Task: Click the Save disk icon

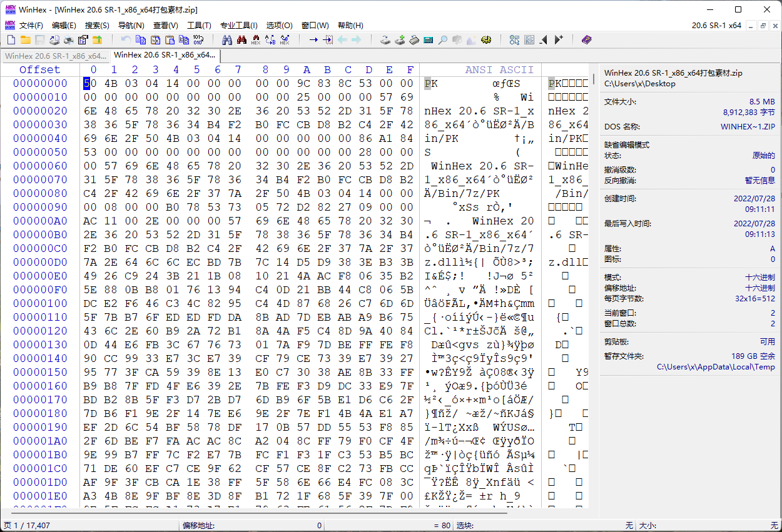Action: tap(40, 40)
